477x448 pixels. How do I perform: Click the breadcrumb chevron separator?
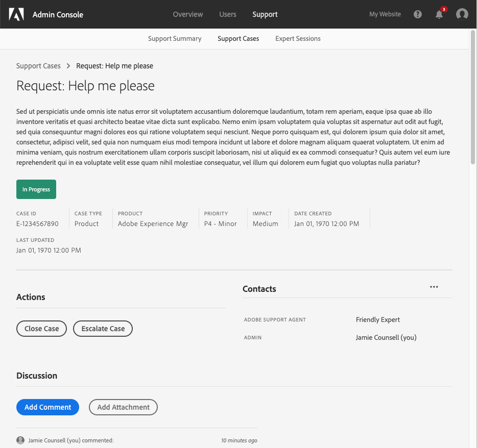coord(68,66)
